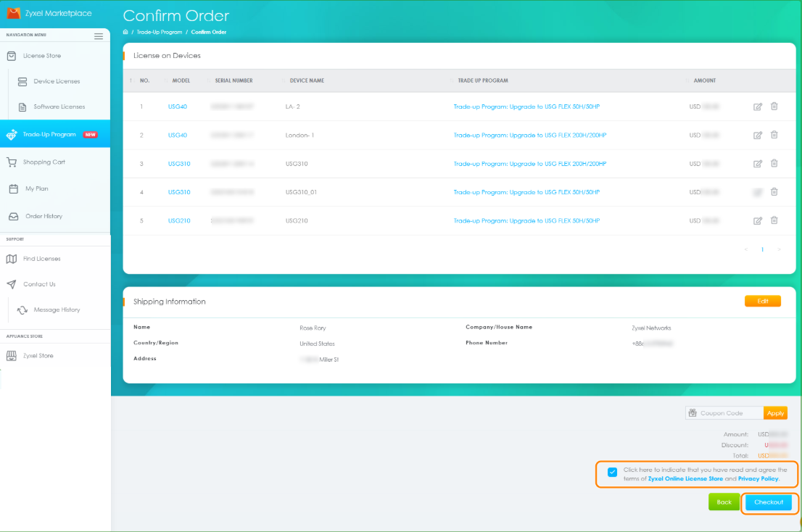Click the Zyxel Marketplace logo icon
The height and width of the screenshot is (532, 802).
click(x=13, y=13)
